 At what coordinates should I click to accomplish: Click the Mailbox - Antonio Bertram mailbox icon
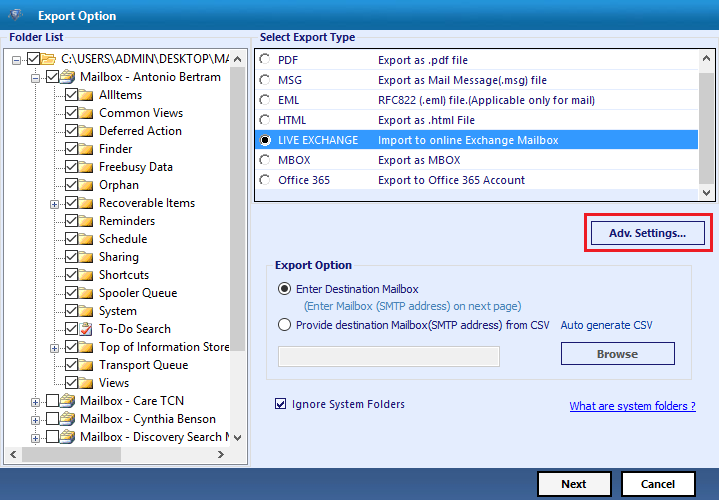67,77
